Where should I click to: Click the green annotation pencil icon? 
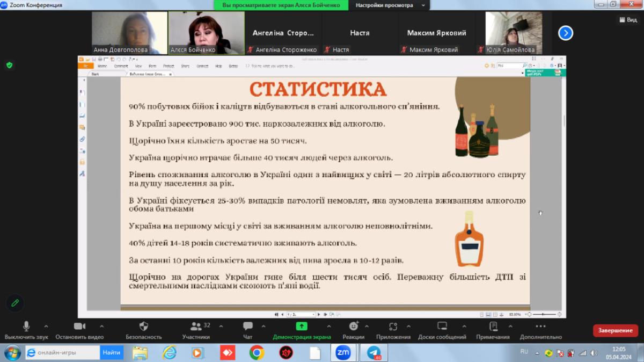point(15,303)
